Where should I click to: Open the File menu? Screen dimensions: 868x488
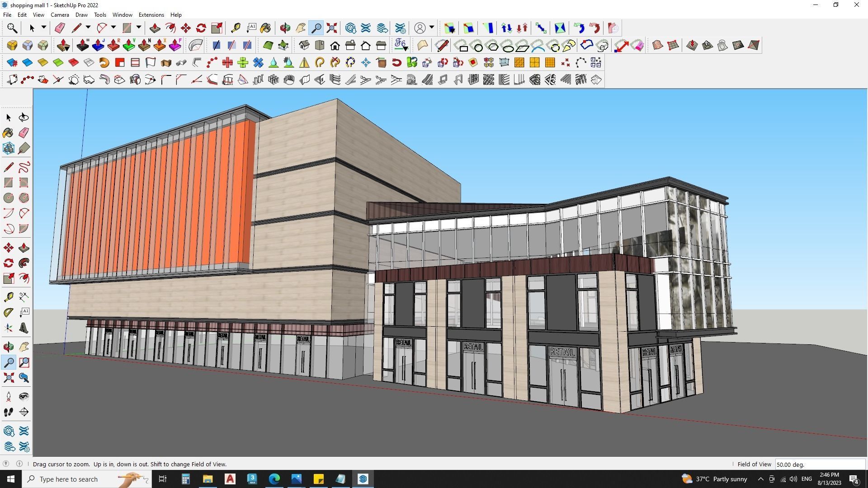click(x=7, y=15)
